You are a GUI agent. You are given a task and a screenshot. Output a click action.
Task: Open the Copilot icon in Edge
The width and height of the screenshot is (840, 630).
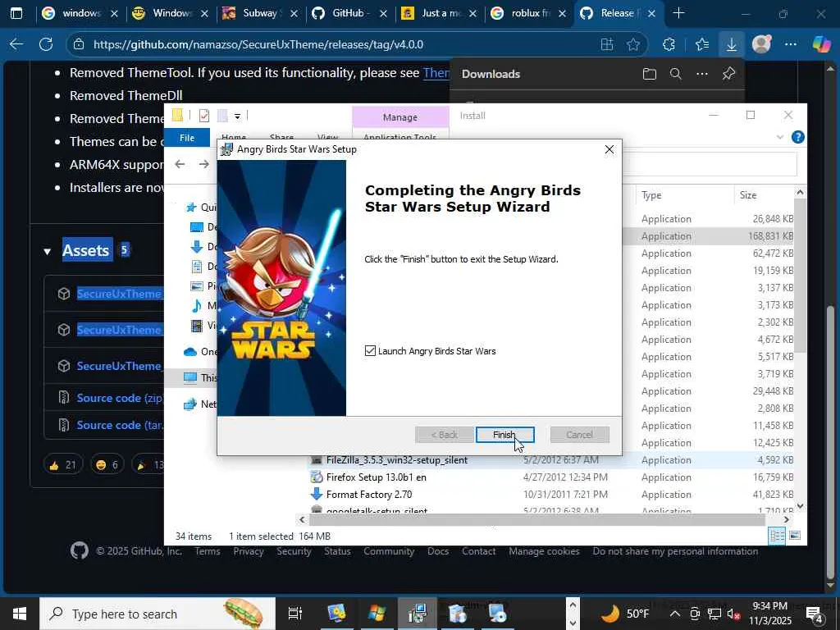(x=821, y=44)
